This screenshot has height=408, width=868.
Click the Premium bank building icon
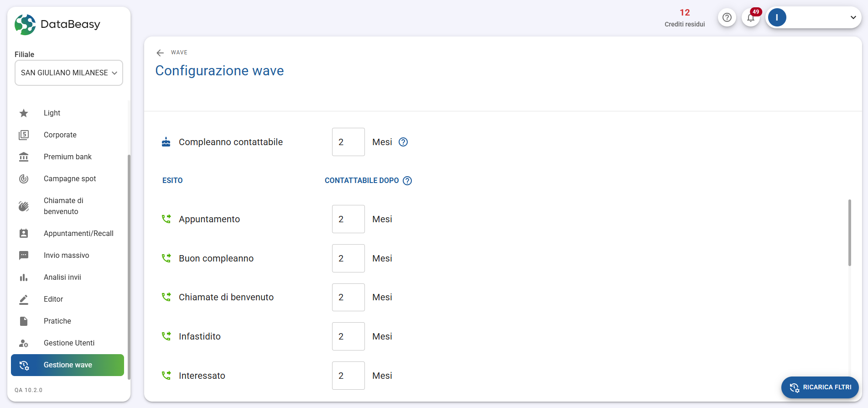tap(24, 157)
